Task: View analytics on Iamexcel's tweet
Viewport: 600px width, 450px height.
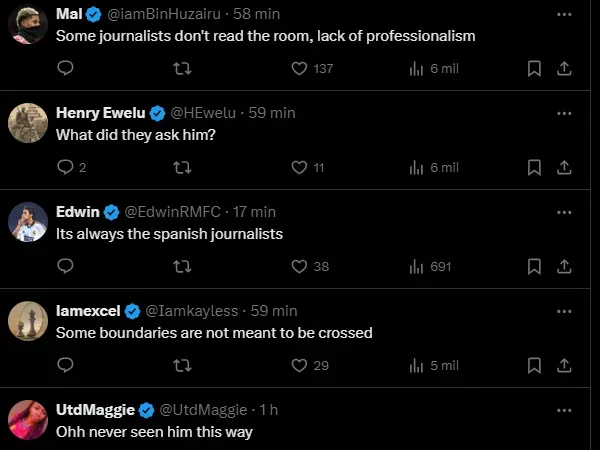Action: tap(433, 365)
